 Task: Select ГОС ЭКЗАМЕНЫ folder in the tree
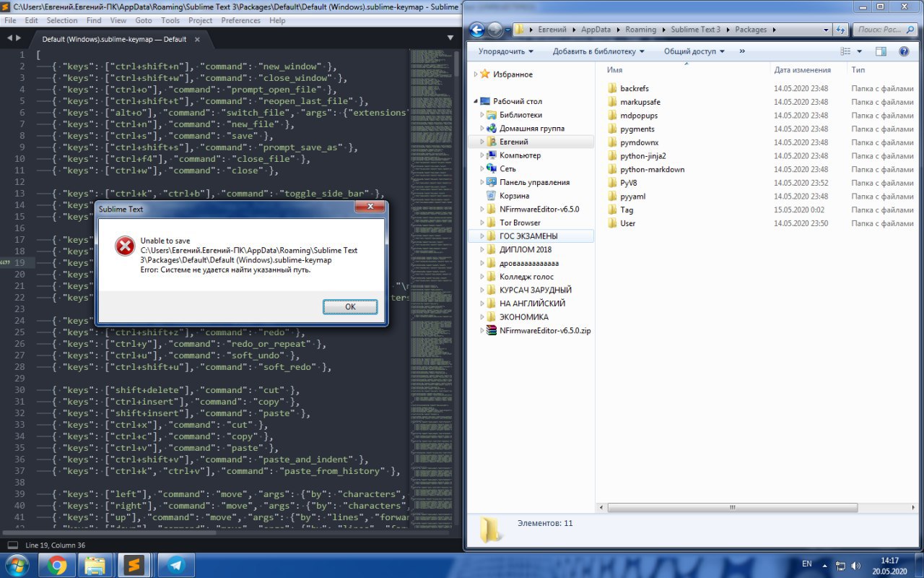click(x=528, y=236)
